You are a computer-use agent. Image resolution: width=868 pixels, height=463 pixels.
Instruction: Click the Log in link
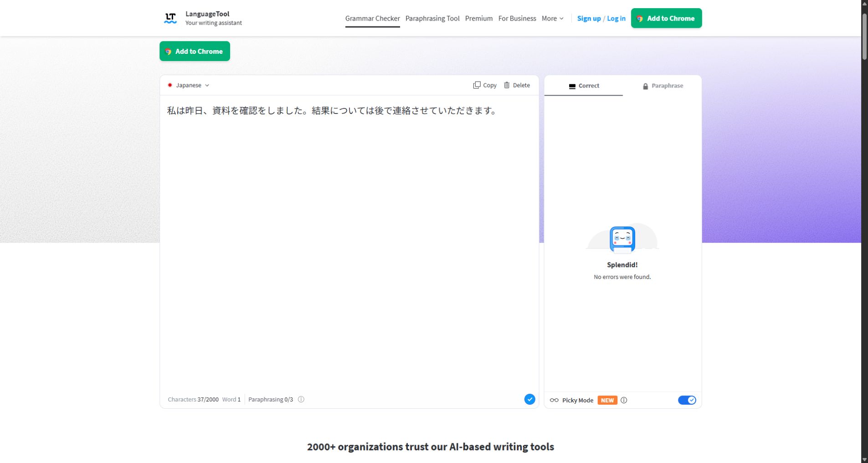(616, 18)
